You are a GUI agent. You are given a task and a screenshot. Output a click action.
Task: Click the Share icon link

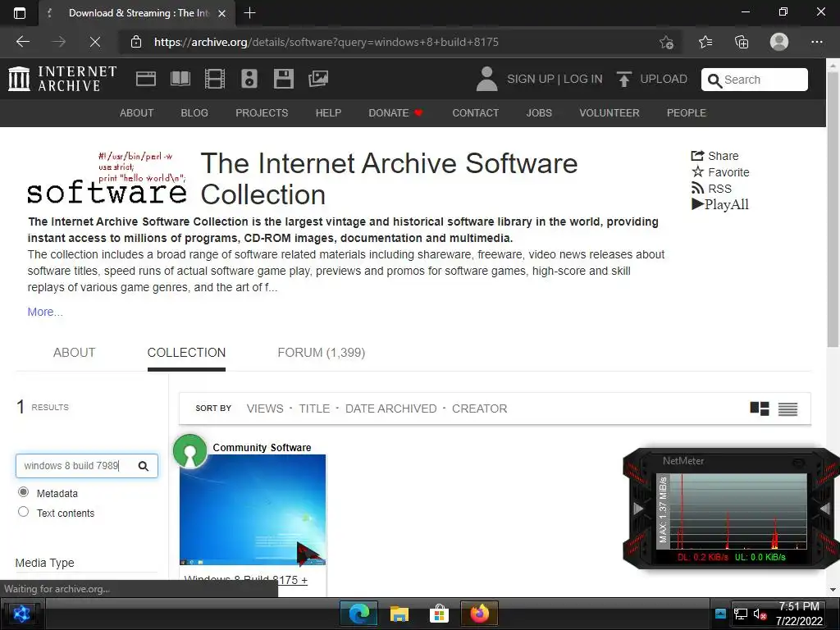point(714,156)
